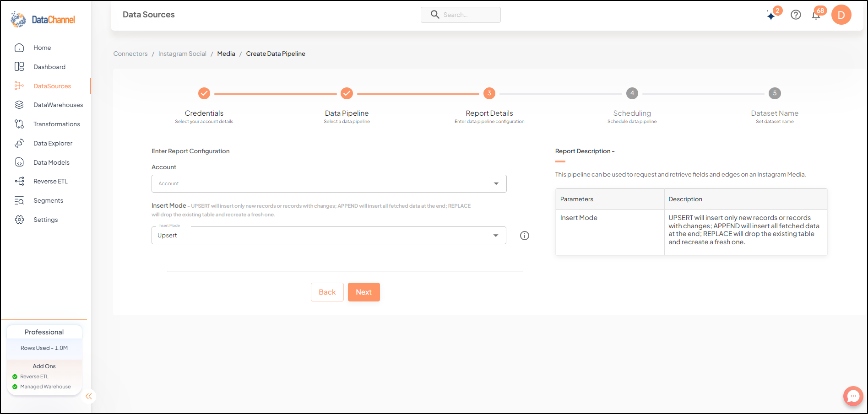
Task: Click the DataWarehouses stack icon
Action: [x=19, y=105]
